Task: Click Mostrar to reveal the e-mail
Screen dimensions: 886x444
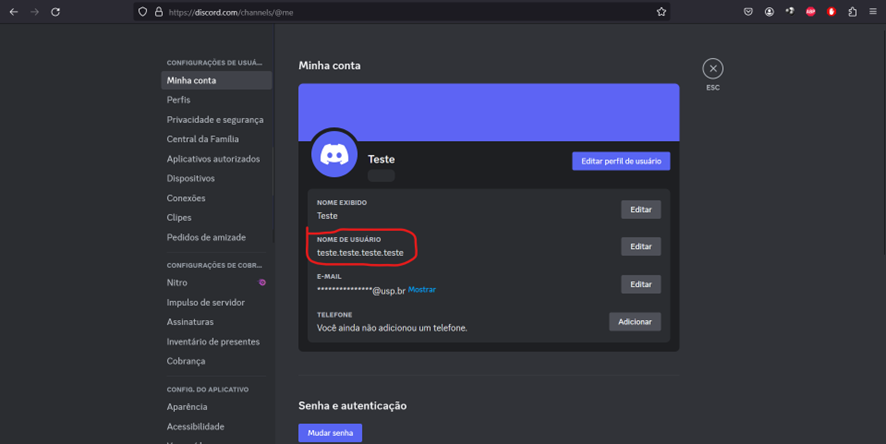Action: point(422,290)
